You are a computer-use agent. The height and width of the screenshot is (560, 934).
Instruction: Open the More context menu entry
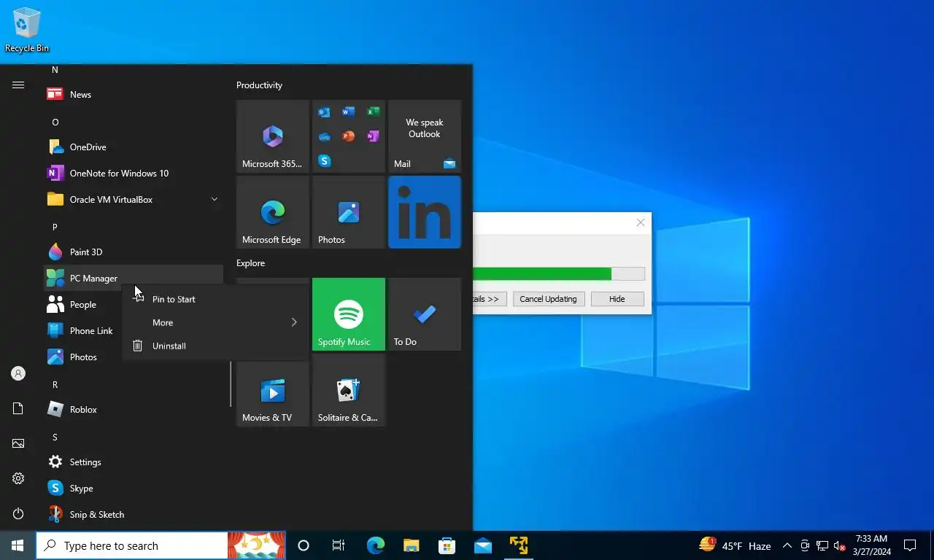point(215,322)
